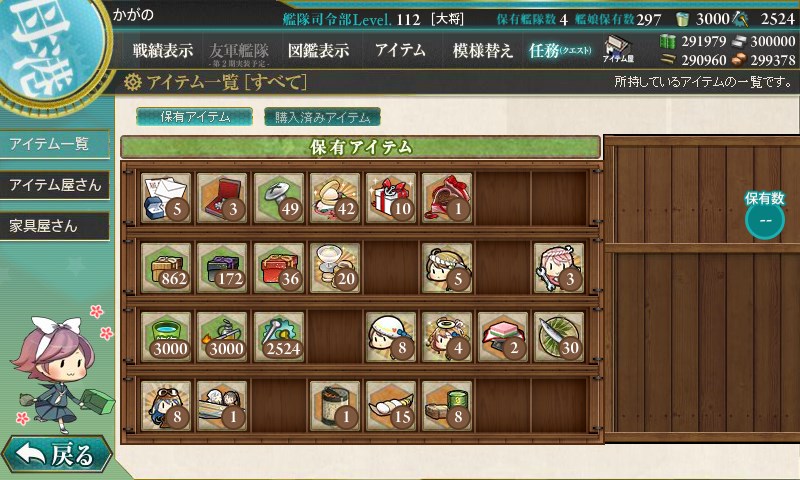Pick the chocolate heart item with 1
The image size is (800, 480).
[x=447, y=198]
